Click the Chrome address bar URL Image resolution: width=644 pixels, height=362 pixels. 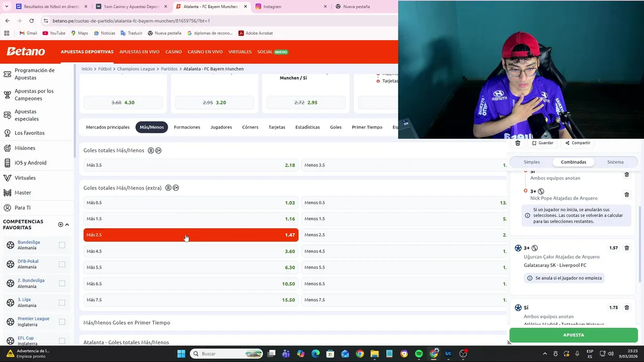click(x=131, y=21)
